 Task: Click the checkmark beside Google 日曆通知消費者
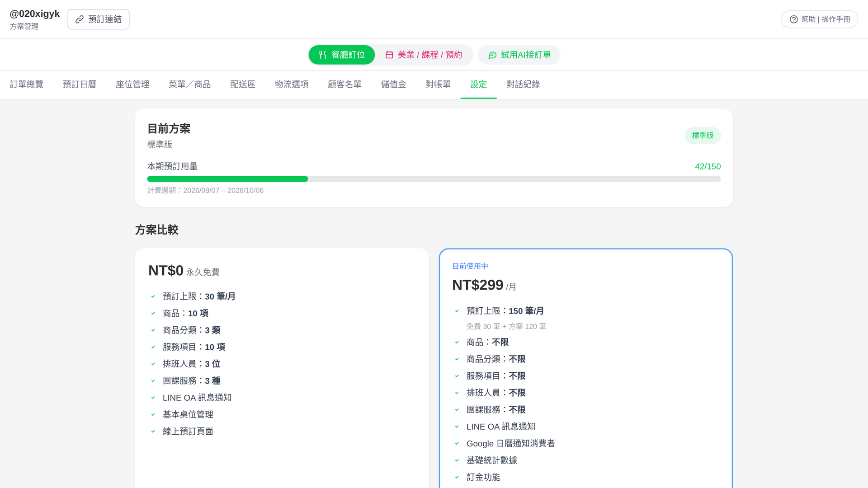457,443
